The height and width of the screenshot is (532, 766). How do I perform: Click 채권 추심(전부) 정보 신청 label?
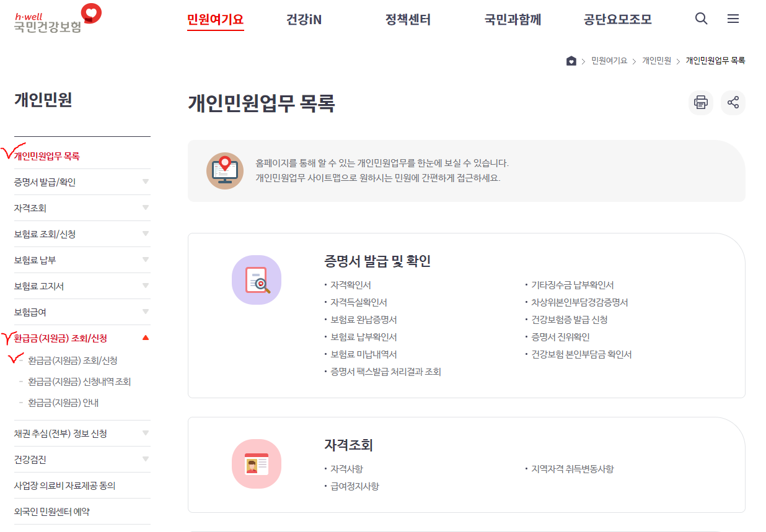click(x=61, y=434)
